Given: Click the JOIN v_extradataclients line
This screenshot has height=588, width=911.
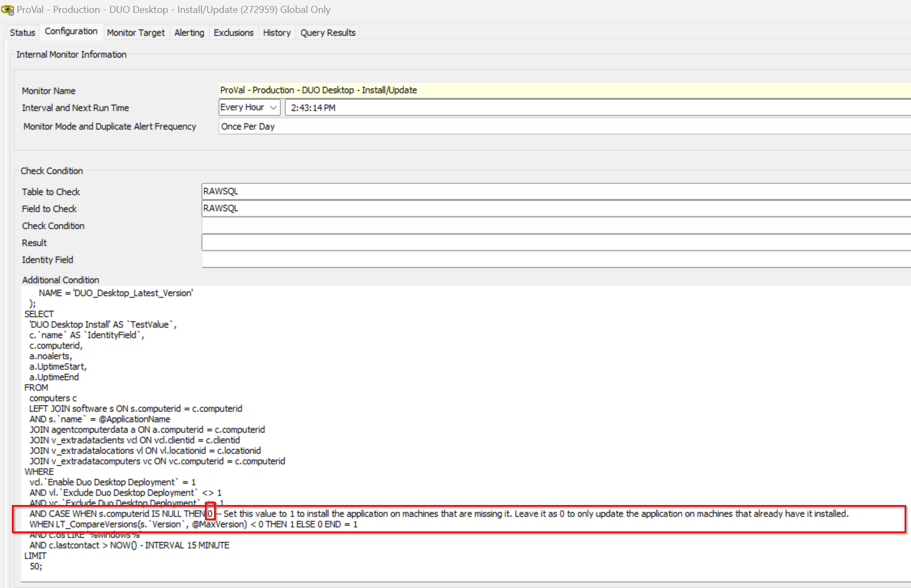Looking at the screenshot, I should pos(135,440).
